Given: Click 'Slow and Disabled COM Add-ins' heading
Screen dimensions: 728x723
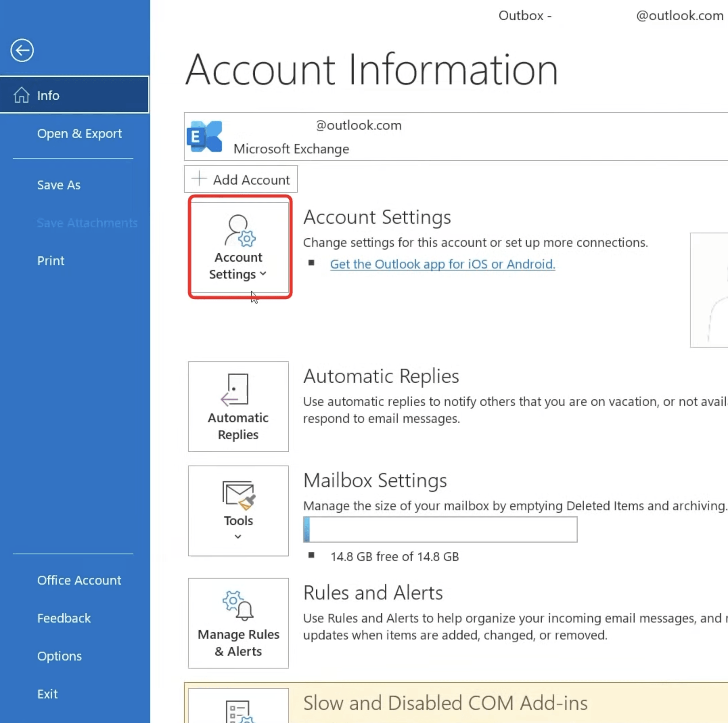Looking at the screenshot, I should coord(445,703).
